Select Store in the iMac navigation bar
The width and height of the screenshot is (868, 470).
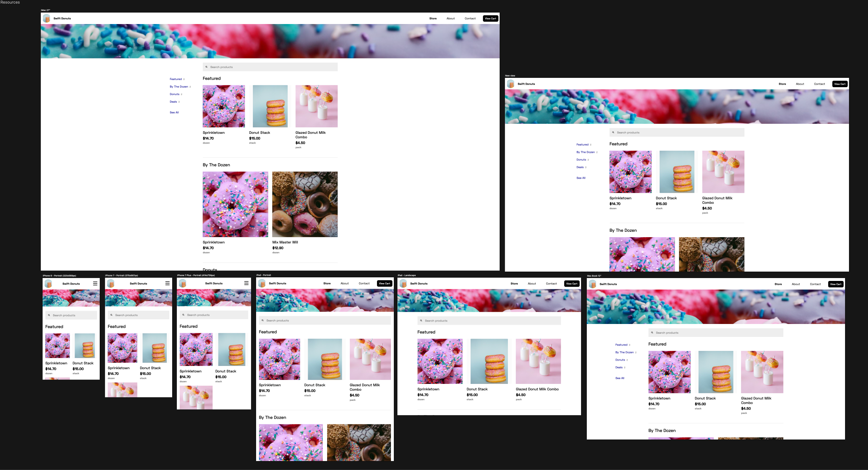[x=433, y=18]
